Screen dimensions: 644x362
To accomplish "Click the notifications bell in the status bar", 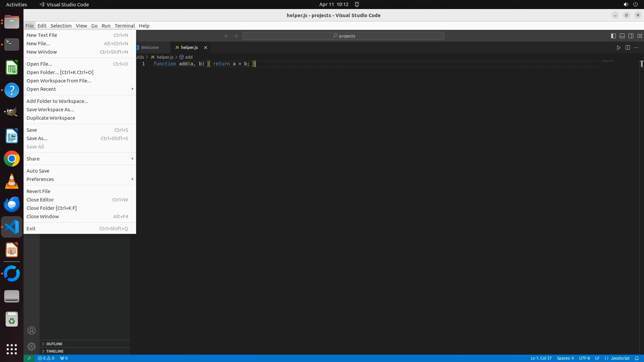I will (637, 358).
